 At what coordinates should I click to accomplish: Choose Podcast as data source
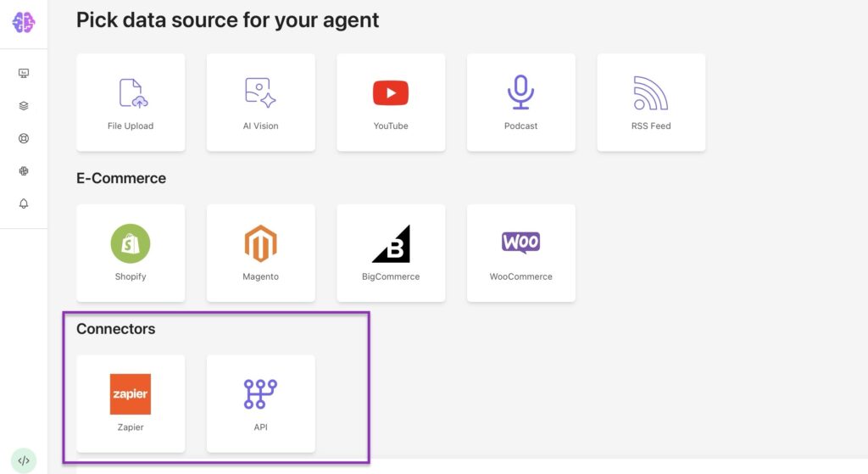point(521,103)
